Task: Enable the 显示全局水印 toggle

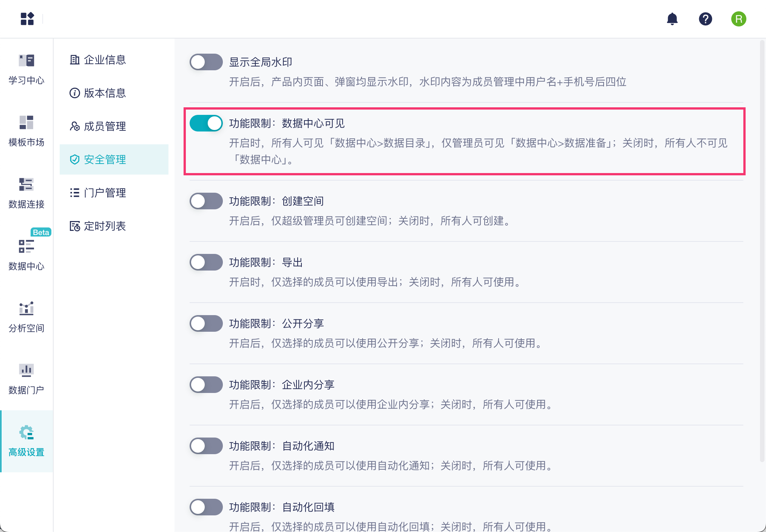Action: click(x=206, y=62)
